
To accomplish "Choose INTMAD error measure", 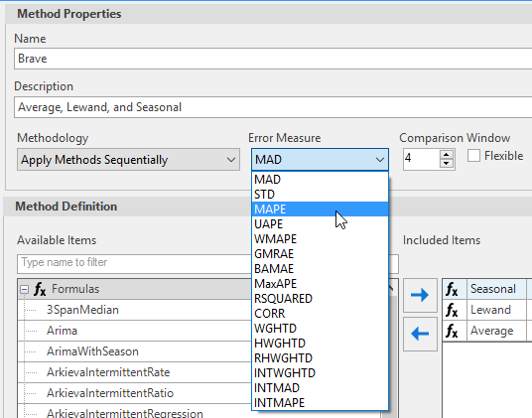I will [x=320, y=388].
